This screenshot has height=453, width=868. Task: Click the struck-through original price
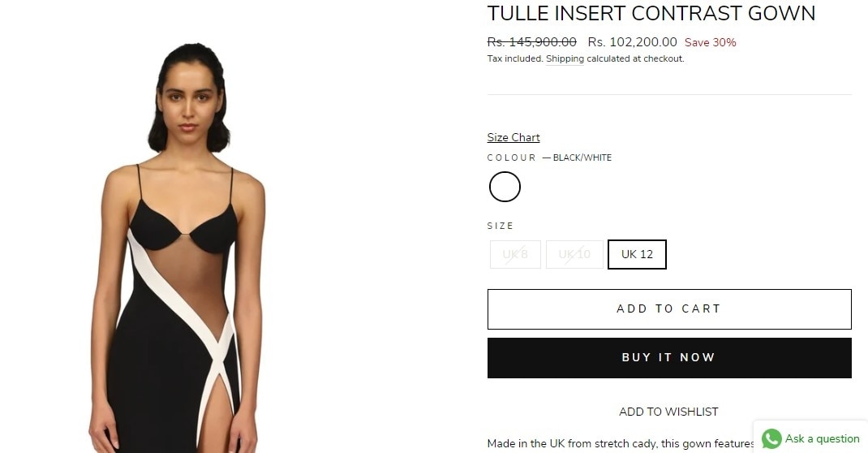pyautogui.click(x=531, y=42)
